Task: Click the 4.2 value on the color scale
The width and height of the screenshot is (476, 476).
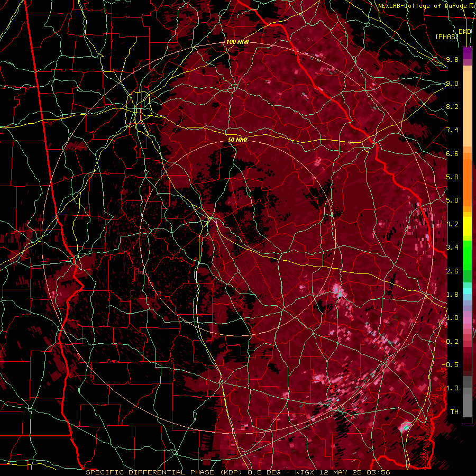Action: [452, 224]
